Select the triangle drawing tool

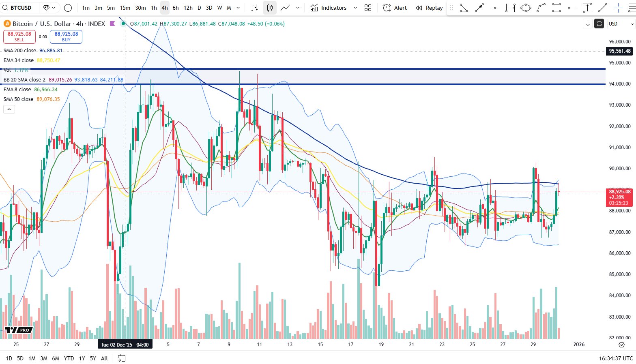click(464, 8)
